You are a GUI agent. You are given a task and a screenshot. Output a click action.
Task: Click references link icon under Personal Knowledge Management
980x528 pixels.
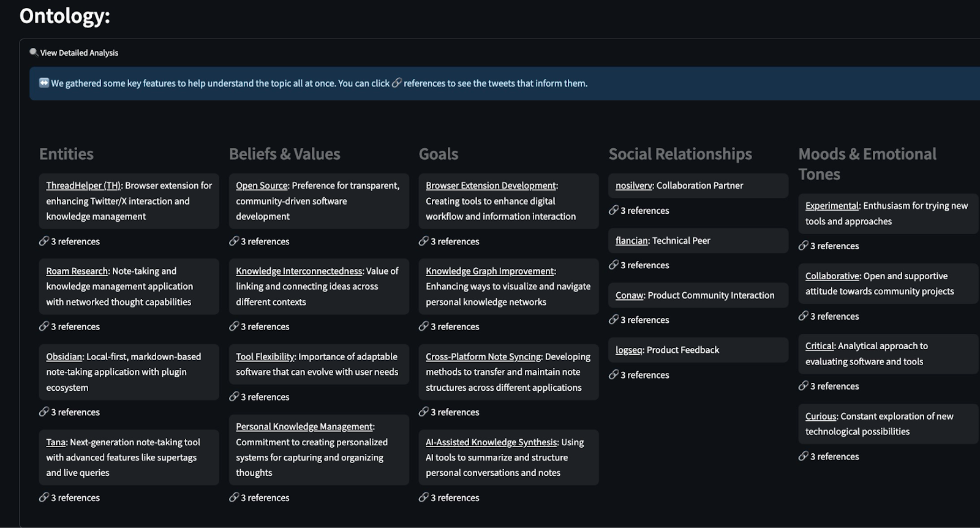(x=234, y=497)
